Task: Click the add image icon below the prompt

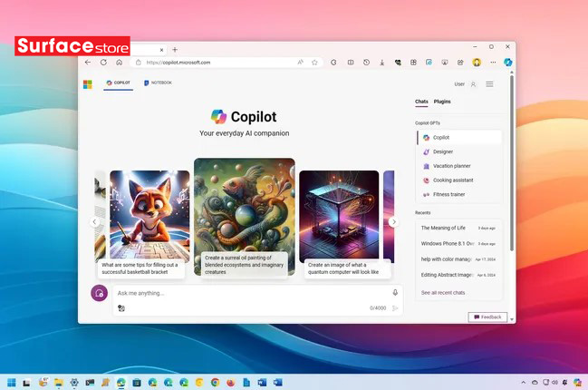Action: coord(121,308)
